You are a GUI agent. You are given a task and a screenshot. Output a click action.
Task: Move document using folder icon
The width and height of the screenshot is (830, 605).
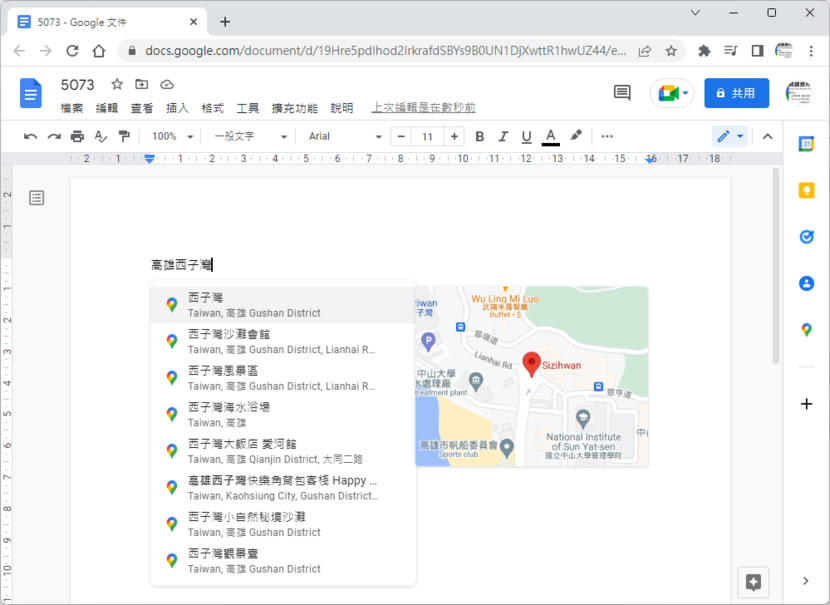(141, 84)
